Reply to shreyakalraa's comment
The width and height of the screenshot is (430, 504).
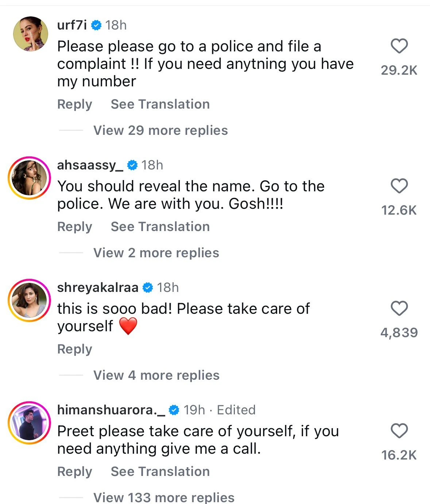point(75,349)
